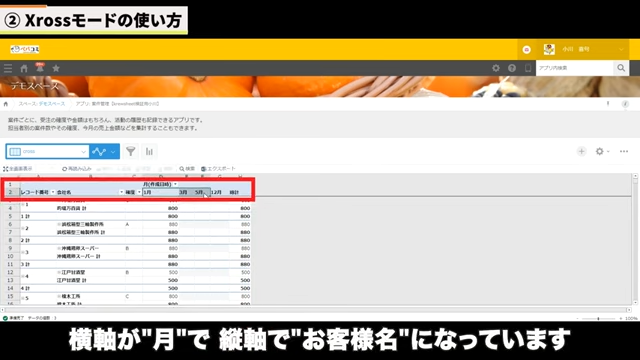Collapse record group 3 expander
The height and width of the screenshot is (360, 640).
tap(23, 252)
